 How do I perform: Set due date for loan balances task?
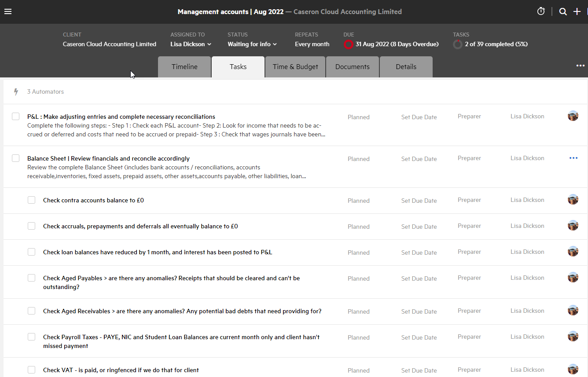[419, 253]
